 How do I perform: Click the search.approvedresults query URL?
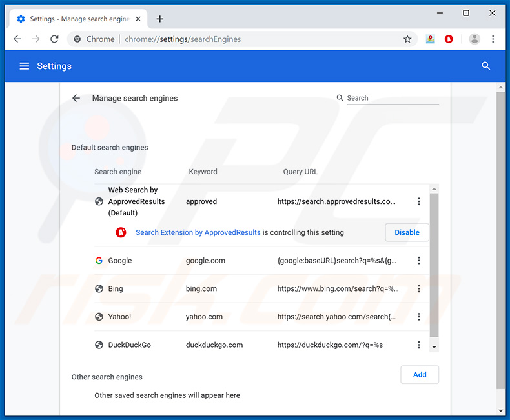tap(336, 201)
